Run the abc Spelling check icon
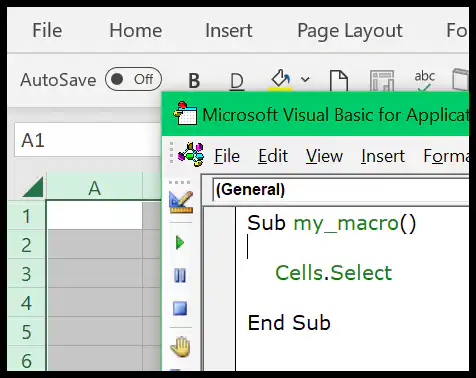This screenshot has height=378, width=476. click(x=424, y=80)
